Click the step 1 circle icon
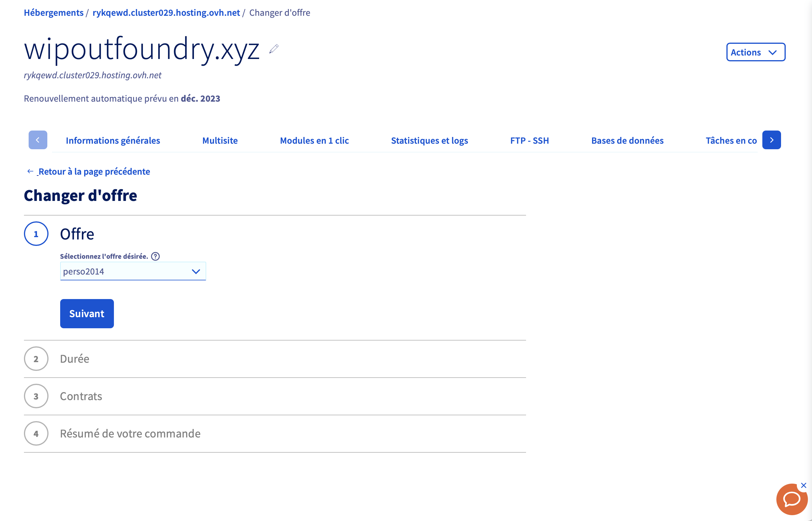This screenshot has width=812, height=521. pos(36,234)
